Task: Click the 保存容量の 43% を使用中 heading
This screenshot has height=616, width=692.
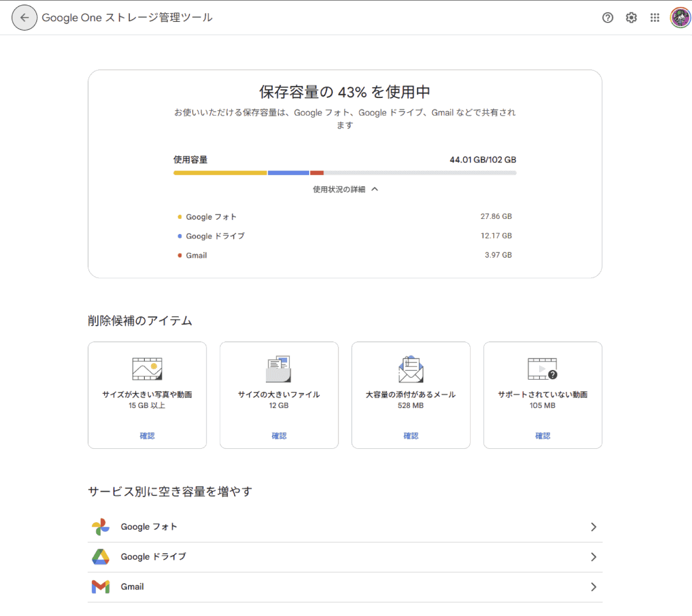Action: (345, 92)
